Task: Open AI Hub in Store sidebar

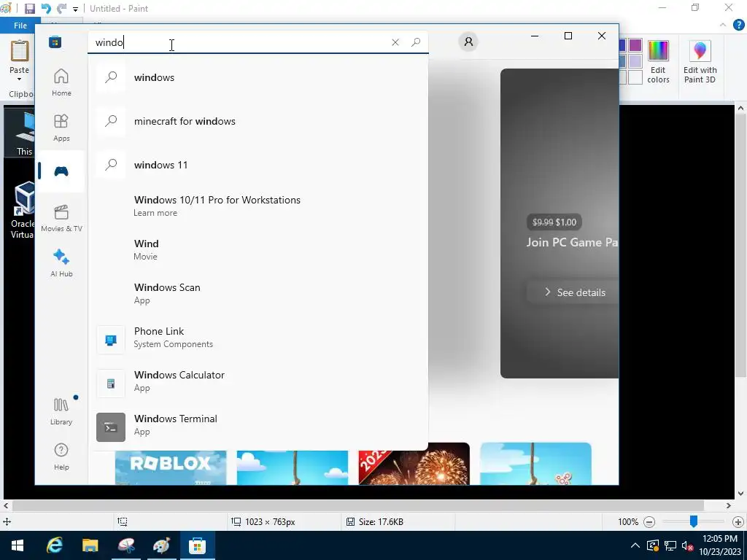Action: [x=61, y=262]
